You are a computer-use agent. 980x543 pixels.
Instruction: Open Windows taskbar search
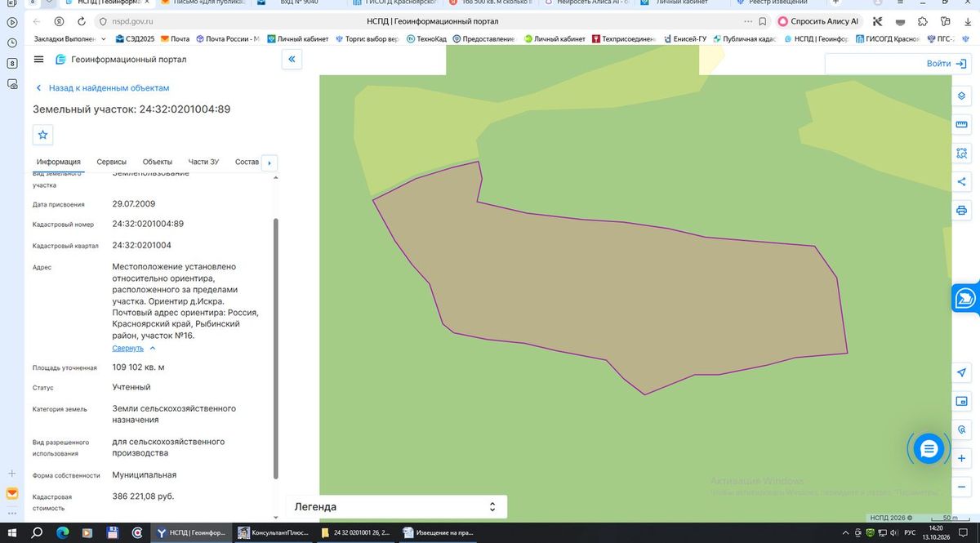click(x=38, y=532)
